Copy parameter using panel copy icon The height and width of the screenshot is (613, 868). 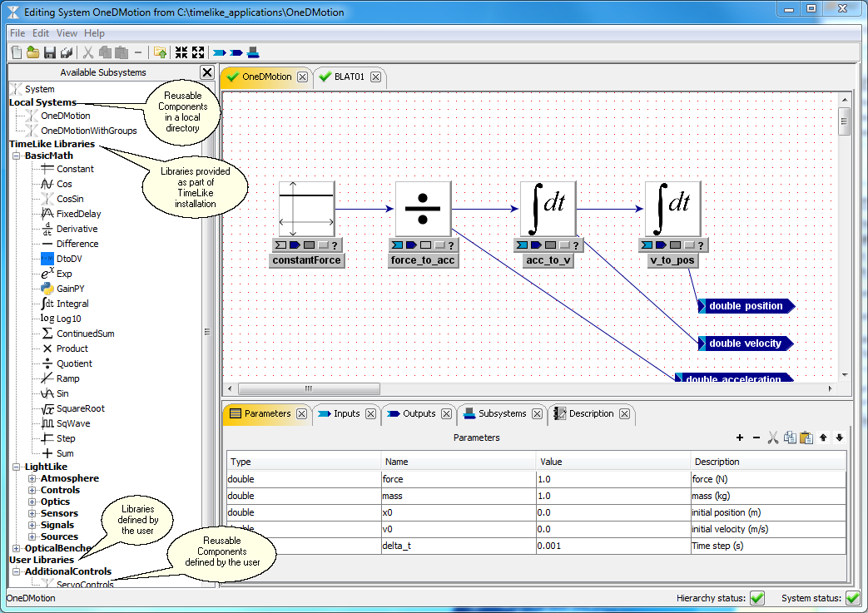tap(790, 438)
